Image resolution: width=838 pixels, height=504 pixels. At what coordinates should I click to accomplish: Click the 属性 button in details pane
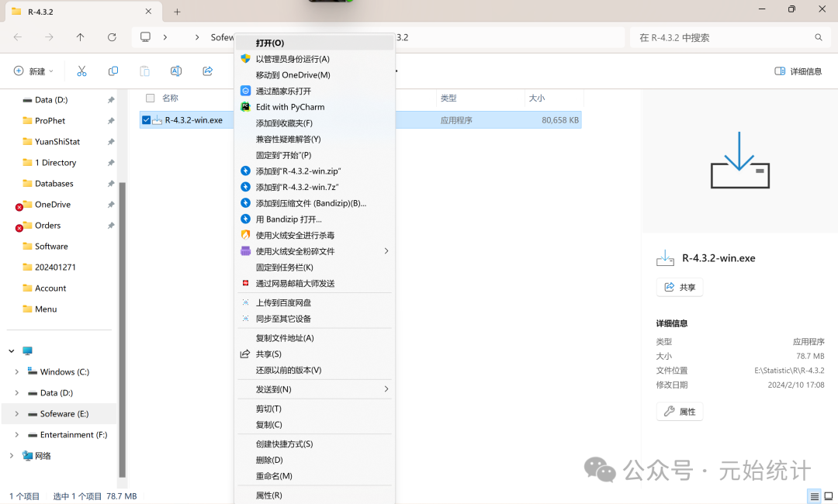coord(679,412)
